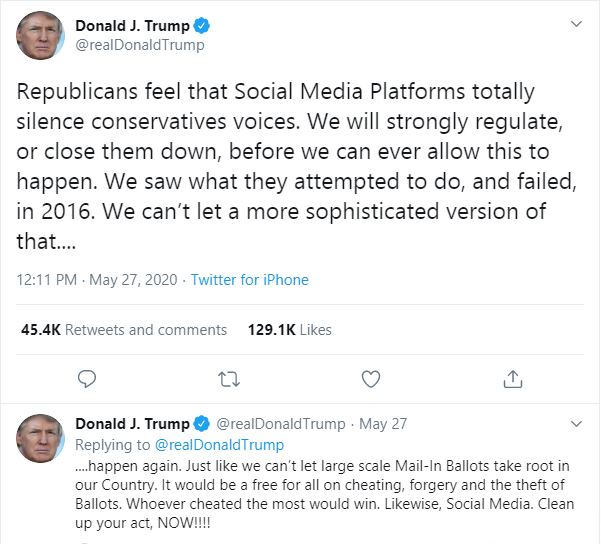View the 129.1K Likes list

coord(289,329)
